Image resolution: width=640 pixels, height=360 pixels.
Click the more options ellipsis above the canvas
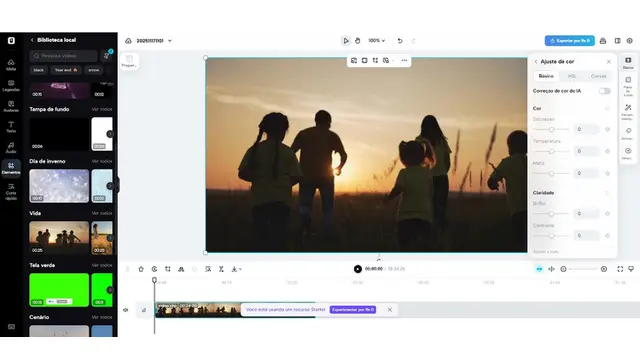[x=404, y=60]
